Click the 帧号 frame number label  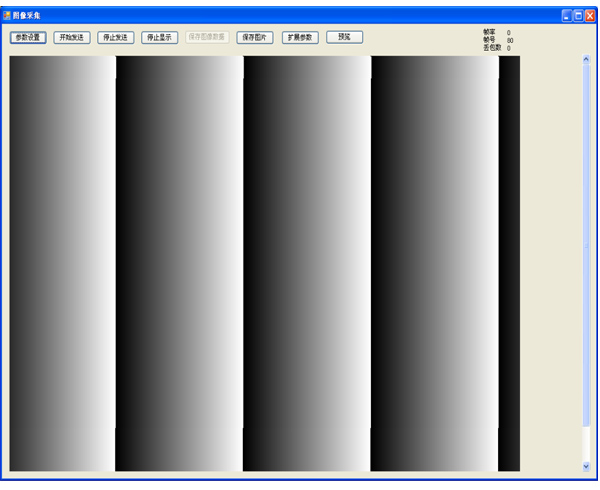pos(489,40)
